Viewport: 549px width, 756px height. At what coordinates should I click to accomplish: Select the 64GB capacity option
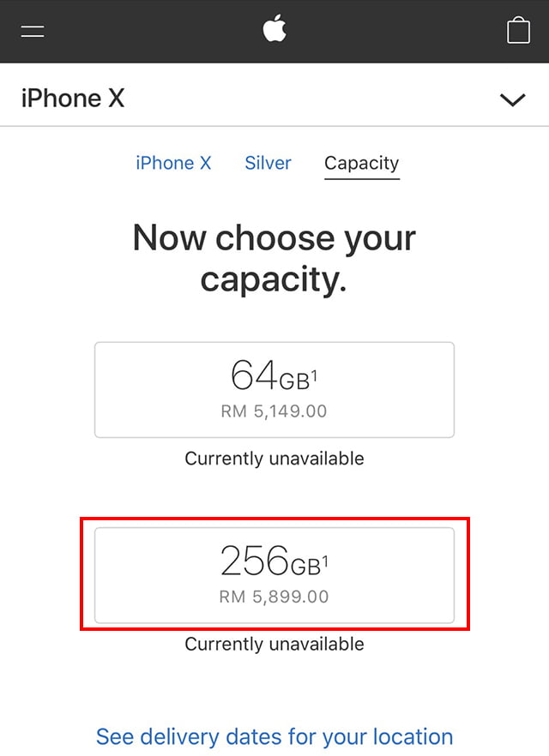[x=274, y=389]
